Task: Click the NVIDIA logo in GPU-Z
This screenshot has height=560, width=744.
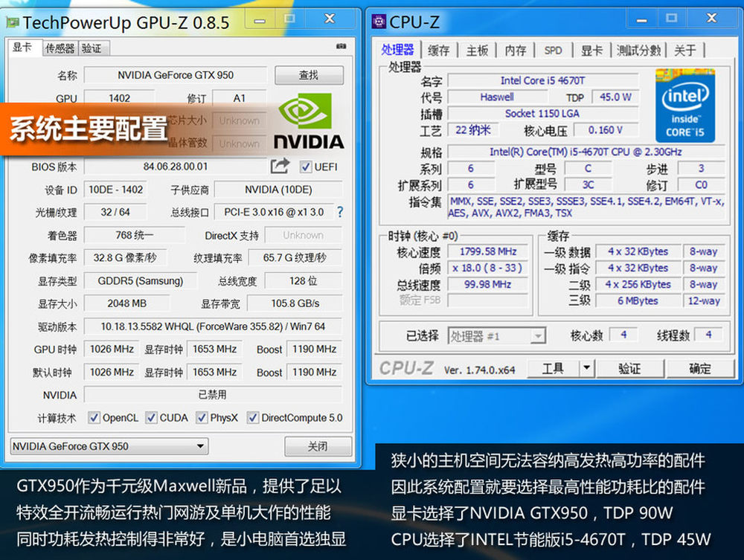Action: [309, 121]
